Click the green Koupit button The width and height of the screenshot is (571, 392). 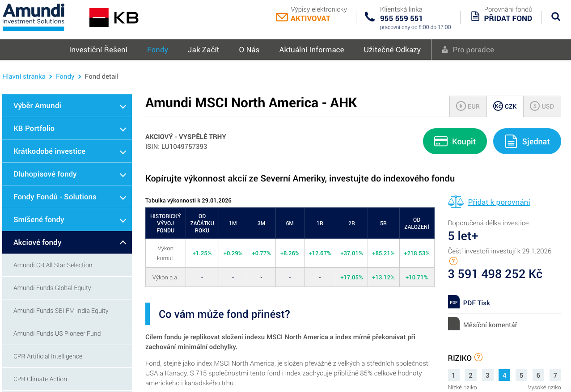coord(455,141)
